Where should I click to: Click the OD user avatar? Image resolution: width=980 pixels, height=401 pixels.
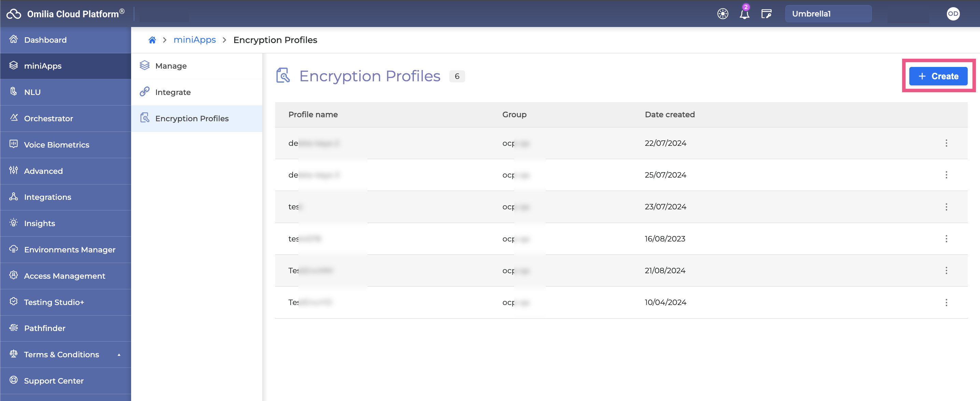point(953,14)
